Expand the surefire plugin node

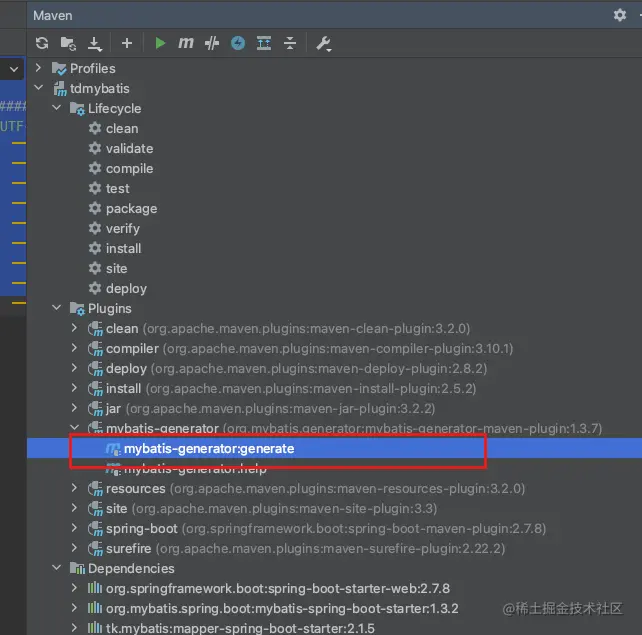click(74, 547)
